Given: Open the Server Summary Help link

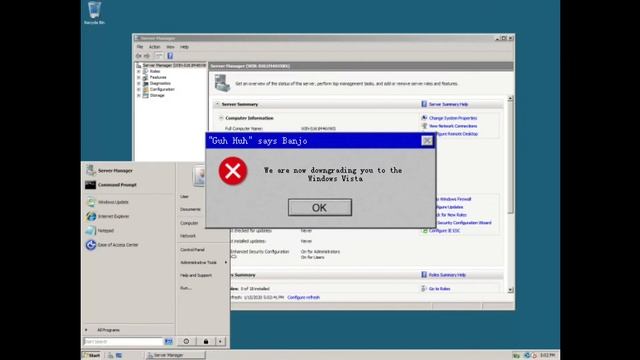Looking at the screenshot, I should click(x=448, y=104).
